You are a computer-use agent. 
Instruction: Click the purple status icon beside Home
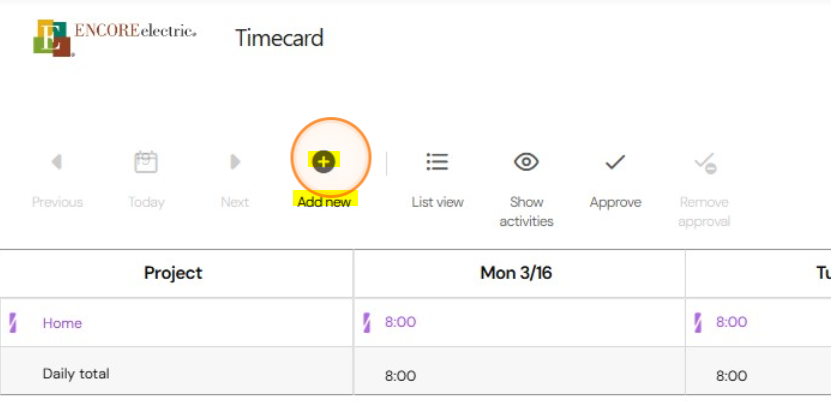pos(13,323)
